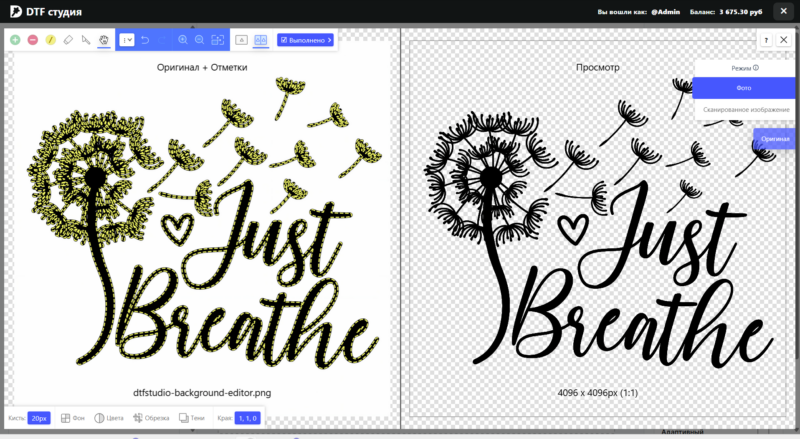Click the filename dtfstudio-background-editor.png
The height and width of the screenshot is (439, 800).
[202, 393]
